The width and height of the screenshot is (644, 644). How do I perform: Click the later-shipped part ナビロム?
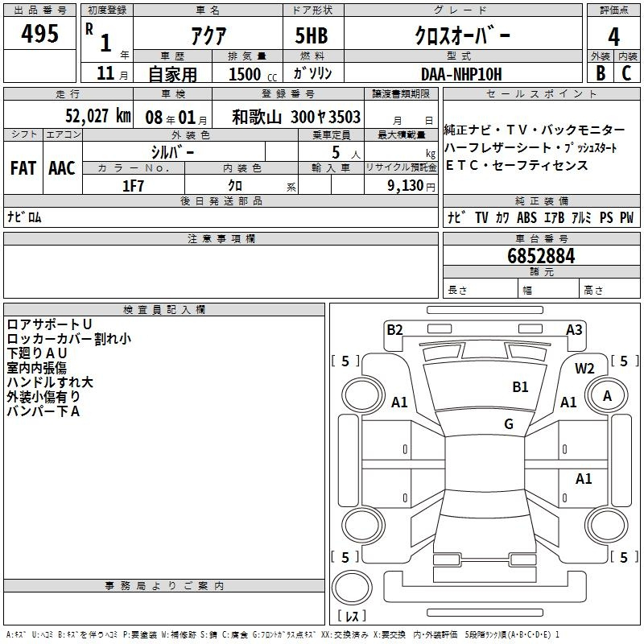24,217
